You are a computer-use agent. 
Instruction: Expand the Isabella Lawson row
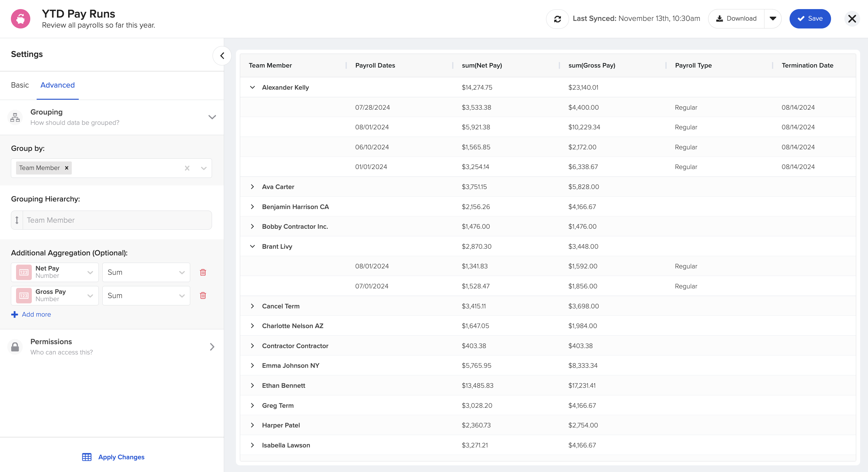tap(252, 445)
